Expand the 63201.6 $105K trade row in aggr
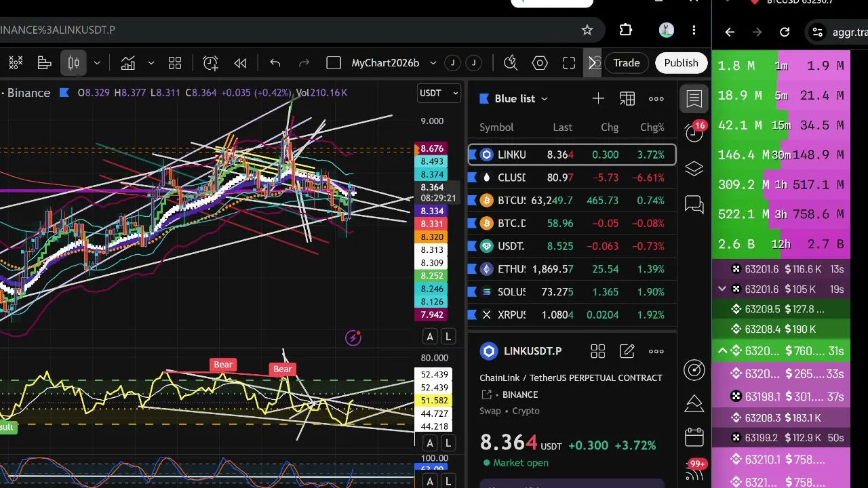868x488 pixels. click(722, 289)
